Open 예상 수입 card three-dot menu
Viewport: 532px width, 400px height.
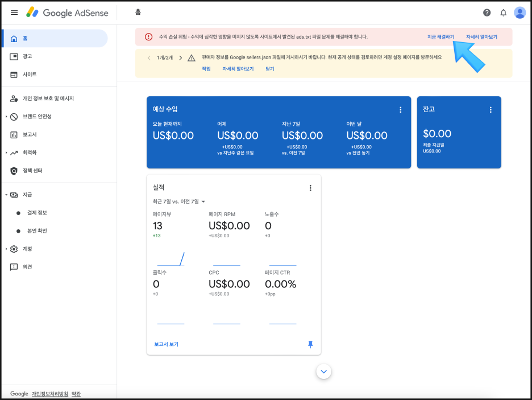(400, 110)
